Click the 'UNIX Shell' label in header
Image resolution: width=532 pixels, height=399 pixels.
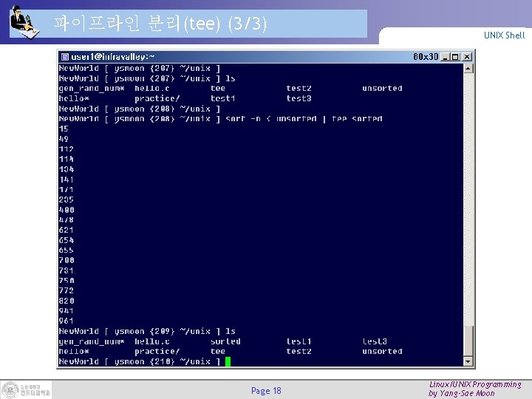click(x=504, y=35)
